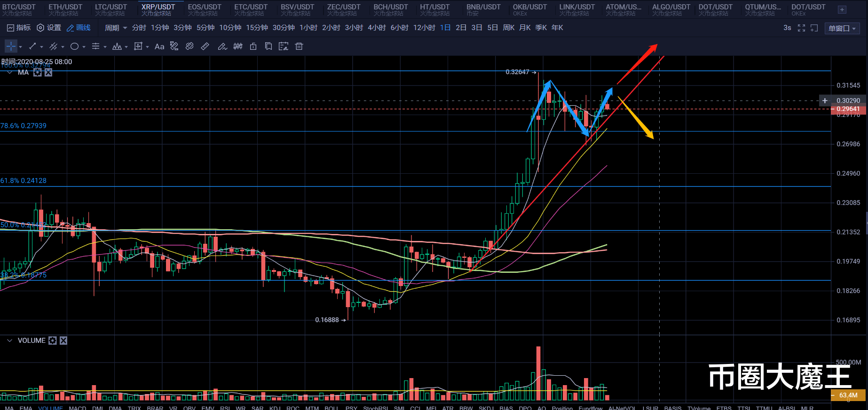Select the 15分钟 timeframe

coord(257,28)
